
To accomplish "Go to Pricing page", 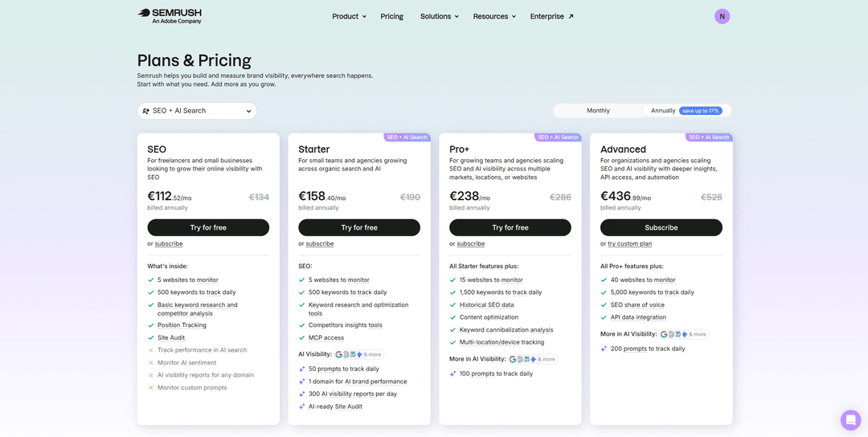I will [x=392, y=17].
